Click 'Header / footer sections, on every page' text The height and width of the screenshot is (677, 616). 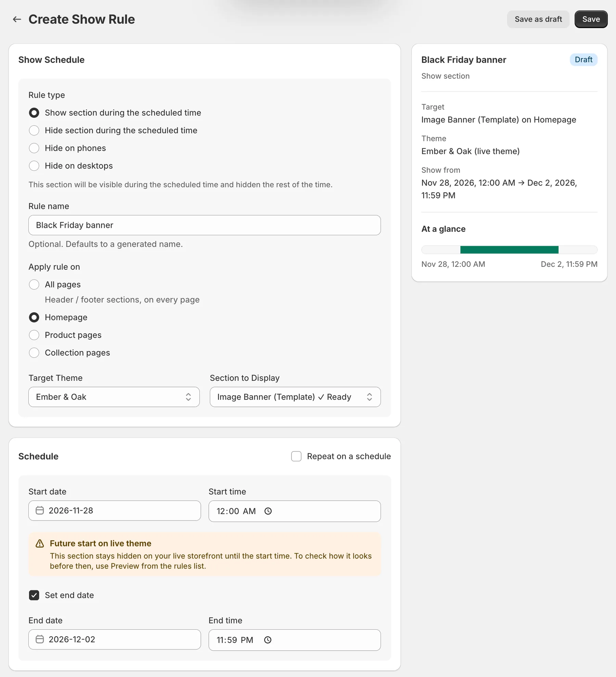point(122,300)
